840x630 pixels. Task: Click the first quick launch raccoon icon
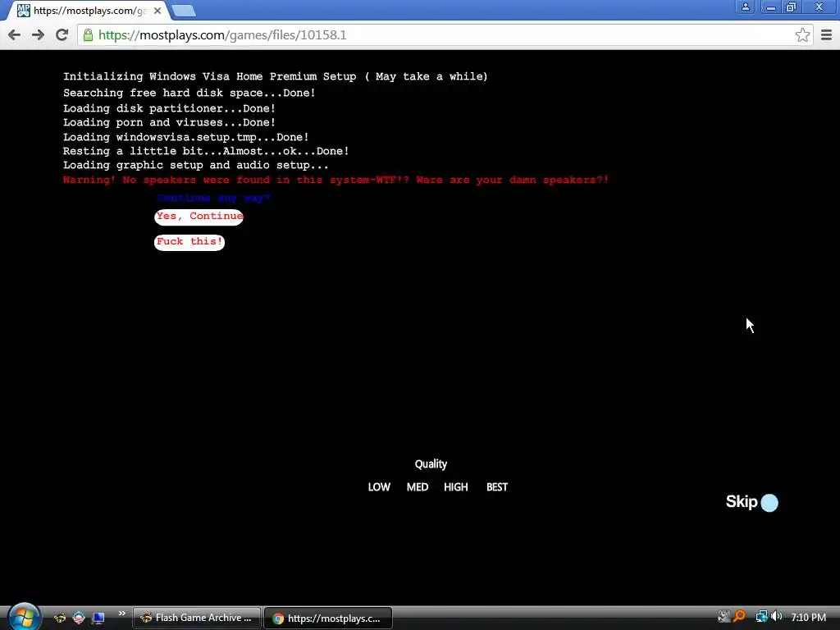60,618
